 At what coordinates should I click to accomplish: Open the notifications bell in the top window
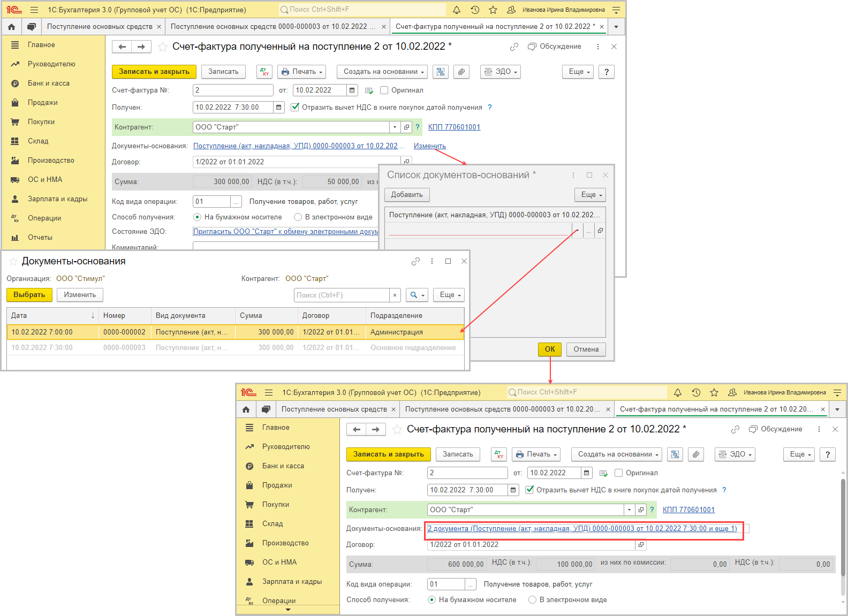457,10
